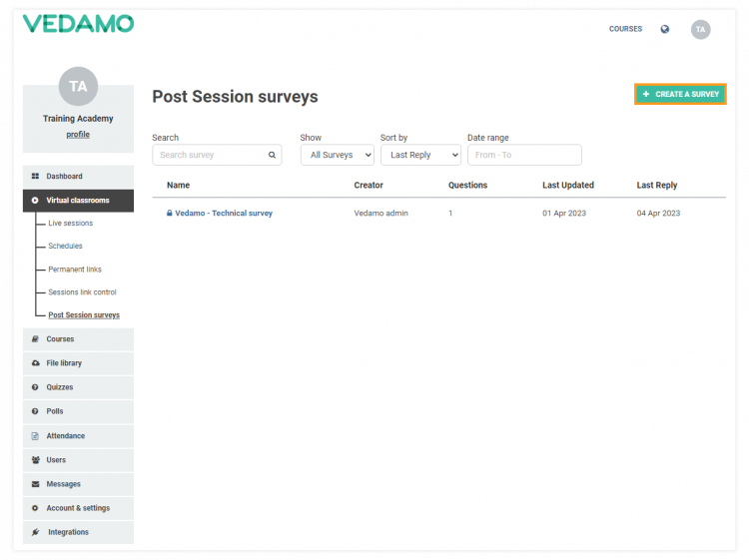Click the Attendance document icon
The height and width of the screenshot is (560, 749).
[x=35, y=436]
